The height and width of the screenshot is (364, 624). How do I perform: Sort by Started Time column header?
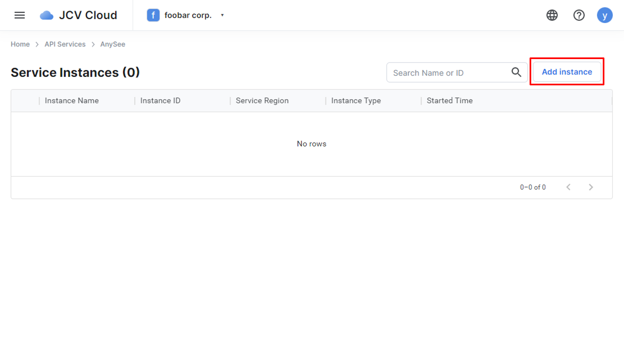pyautogui.click(x=449, y=101)
